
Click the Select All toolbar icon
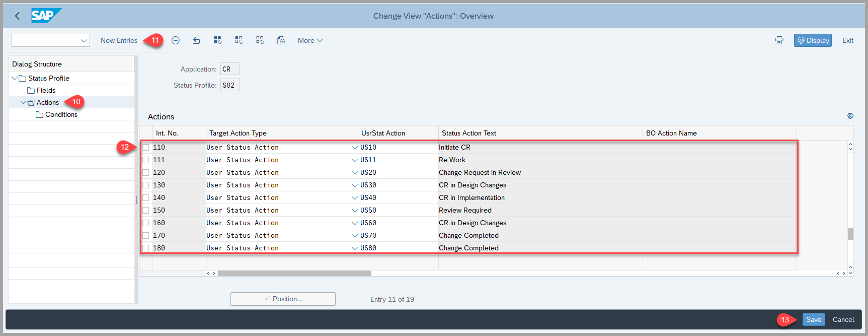click(217, 40)
